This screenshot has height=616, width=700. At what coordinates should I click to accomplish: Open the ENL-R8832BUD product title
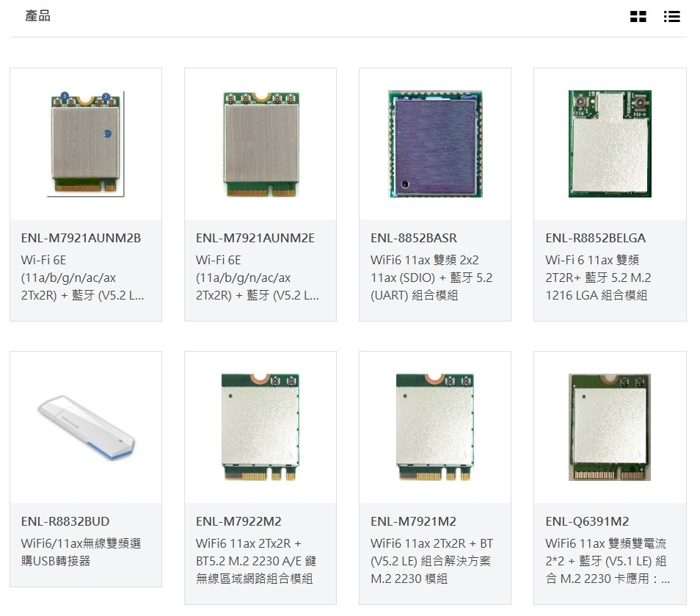65,521
